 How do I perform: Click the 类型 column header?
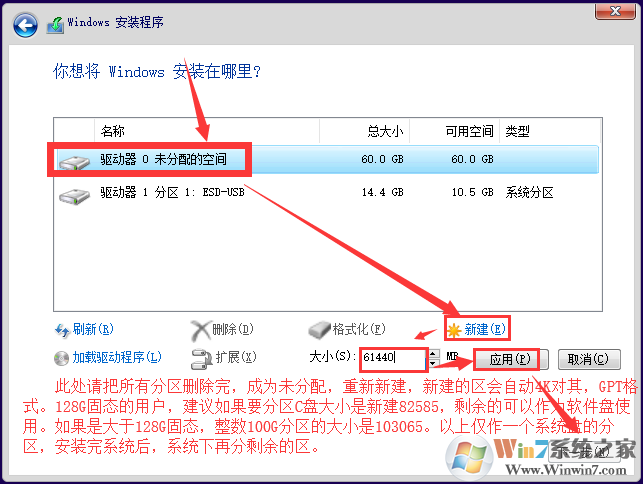click(517, 131)
